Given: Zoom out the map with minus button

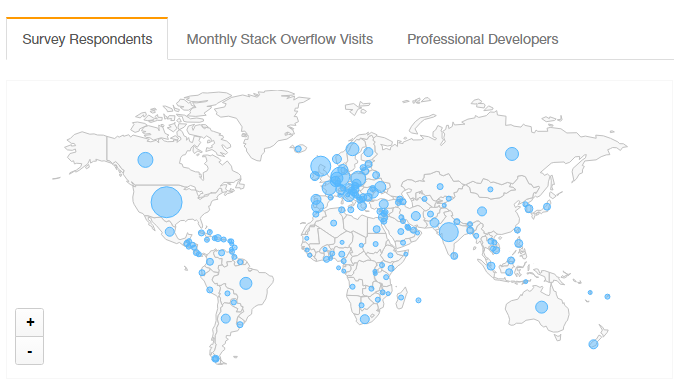Looking at the screenshot, I should [x=29, y=351].
